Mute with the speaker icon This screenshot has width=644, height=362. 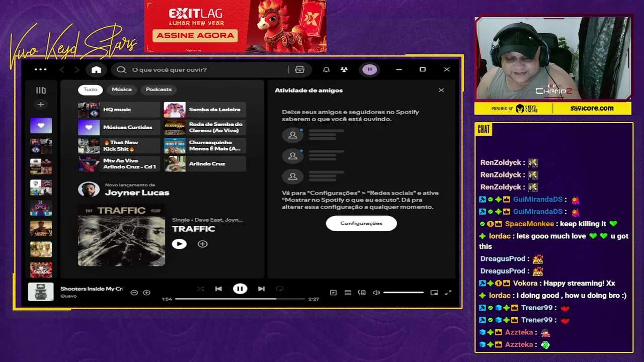(376, 293)
